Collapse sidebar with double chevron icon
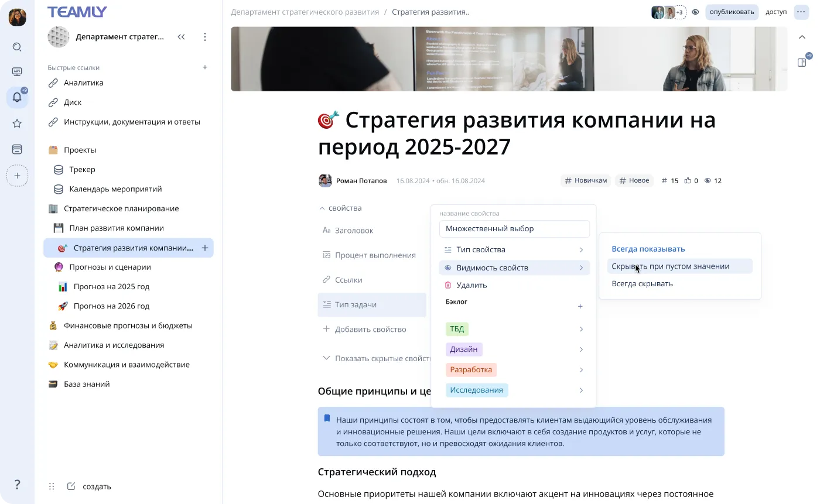 pos(181,37)
